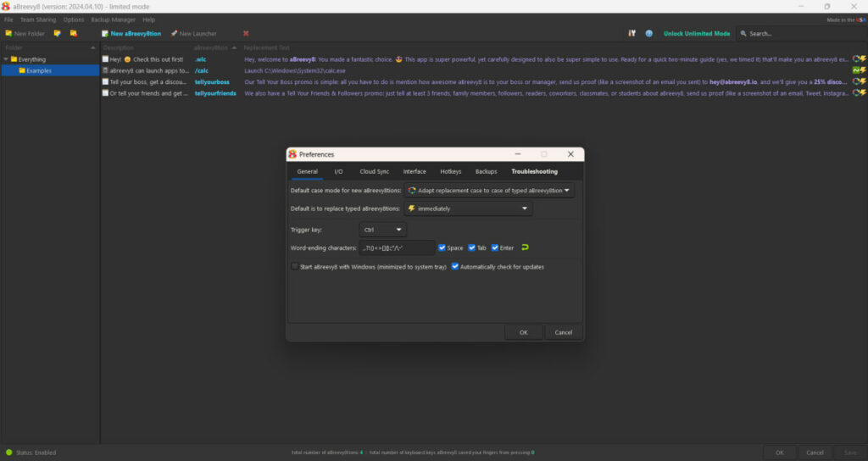Viewport: 868px width, 461px height.
Task: Click Unlock Unlimited Mode link
Action: tap(697, 33)
